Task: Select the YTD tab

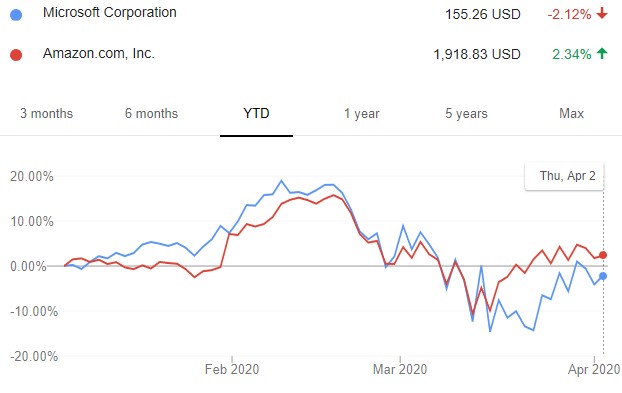Action: (256, 113)
